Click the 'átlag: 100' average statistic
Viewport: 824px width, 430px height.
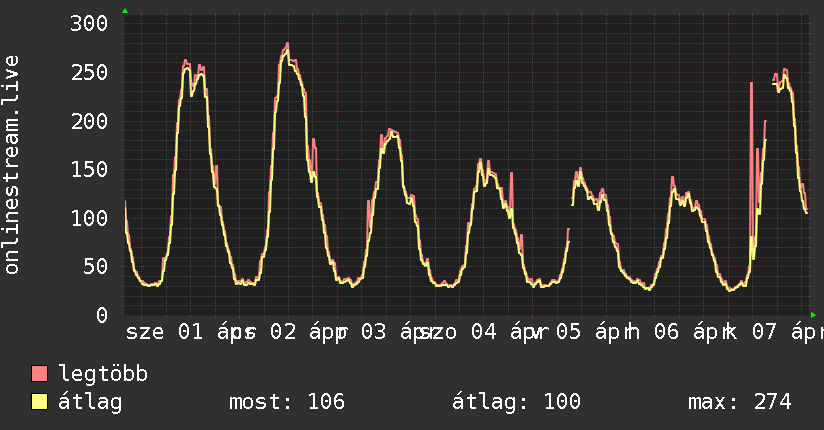coord(517,402)
